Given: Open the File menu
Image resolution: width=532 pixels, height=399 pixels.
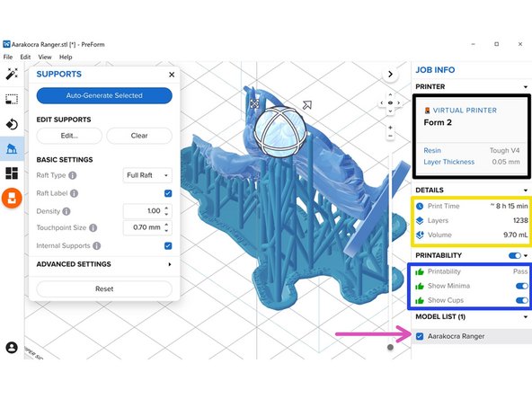Looking at the screenshot, I should point(8,57).
